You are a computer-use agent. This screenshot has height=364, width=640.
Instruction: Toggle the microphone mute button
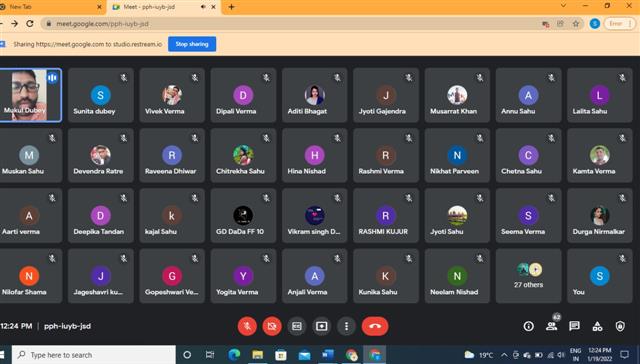coord(247,326)
